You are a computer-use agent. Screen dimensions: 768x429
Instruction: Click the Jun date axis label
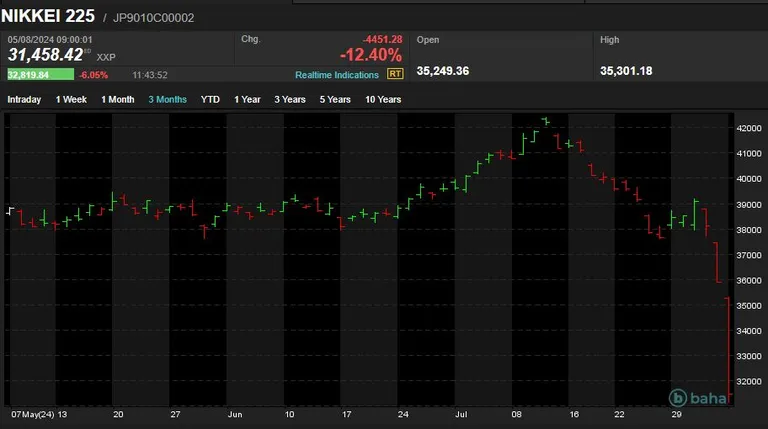point(235,414)
